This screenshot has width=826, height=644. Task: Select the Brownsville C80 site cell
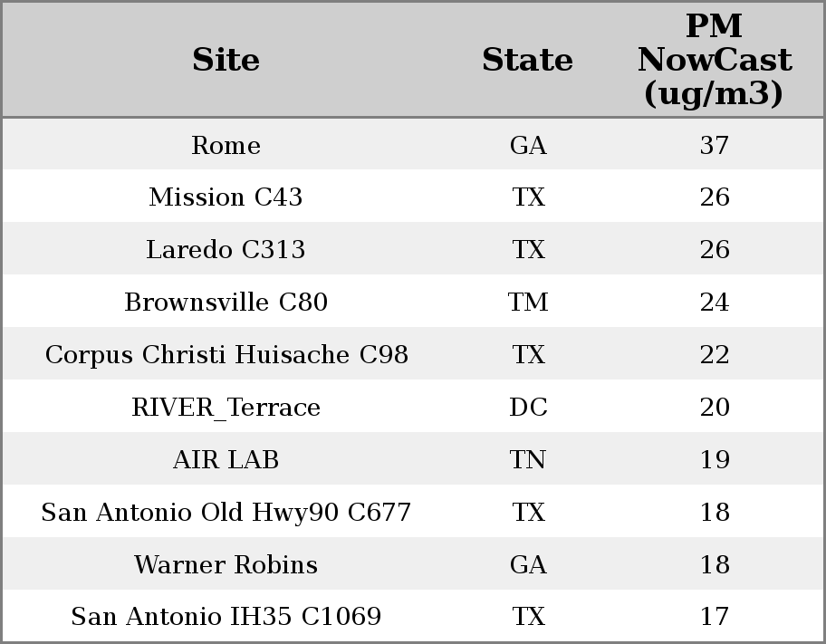coord(226,302)
